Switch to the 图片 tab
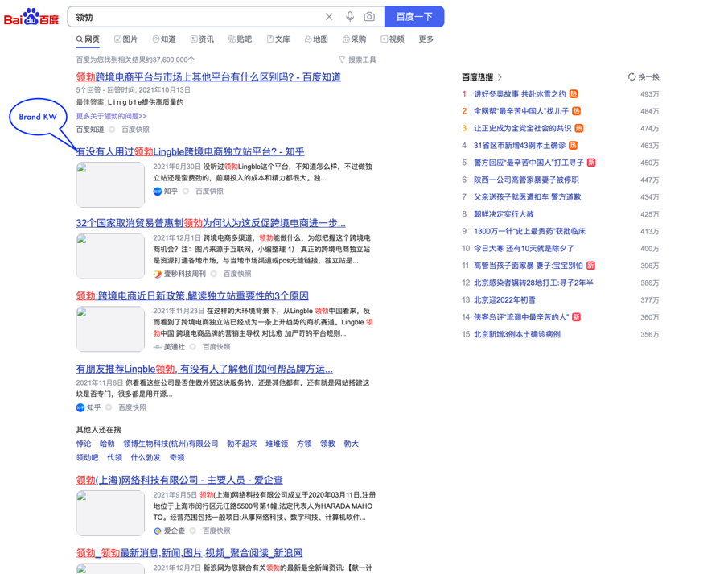 pyautogui.click(x=125, y=39)
